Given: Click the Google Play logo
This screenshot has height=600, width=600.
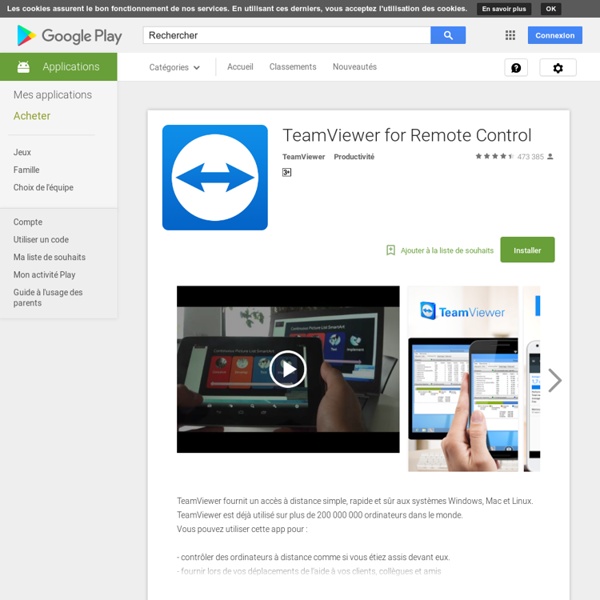Looking at the screenshot, I should pyautogui.click(x=69, y=36).
